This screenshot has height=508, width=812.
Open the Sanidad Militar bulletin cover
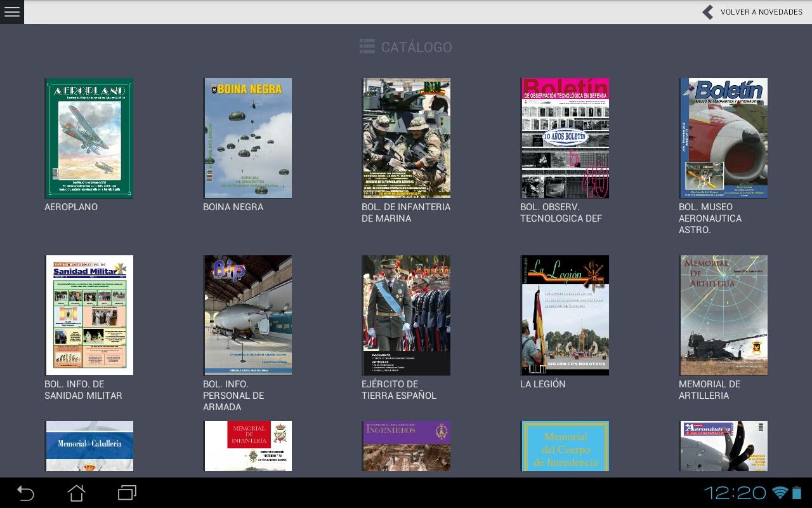[x=89, y=315]
